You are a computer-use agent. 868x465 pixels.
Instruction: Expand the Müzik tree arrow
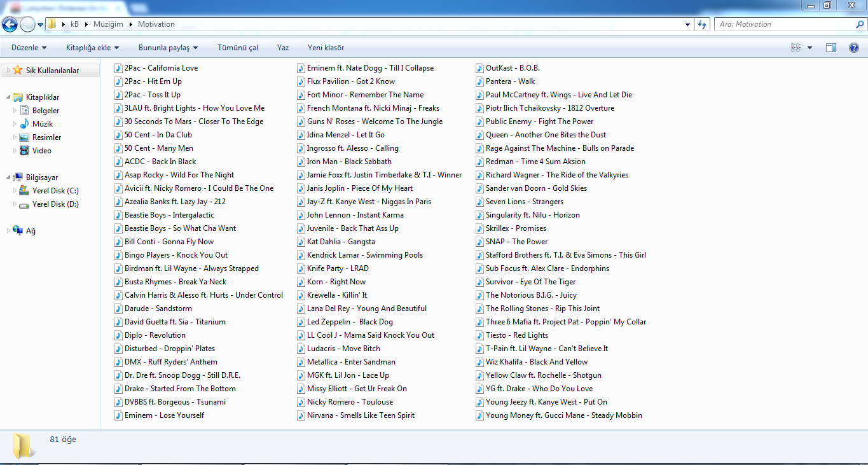[x=15, y=124]
